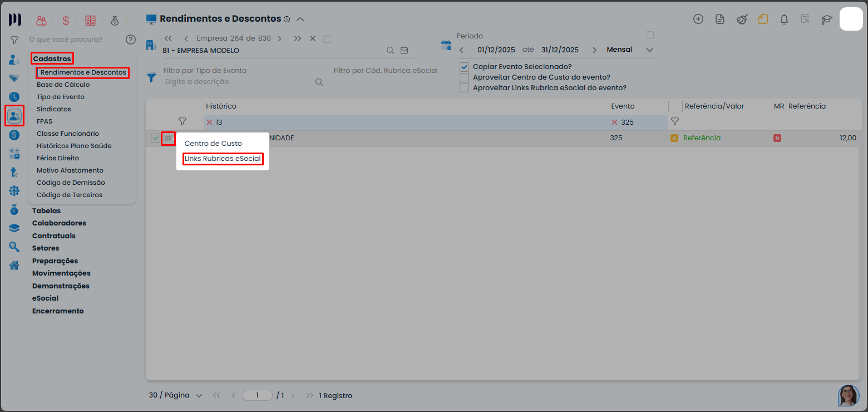868x412 pixels.
Task: Jump to the first company with double-left arrows
Action: (168, 38)
